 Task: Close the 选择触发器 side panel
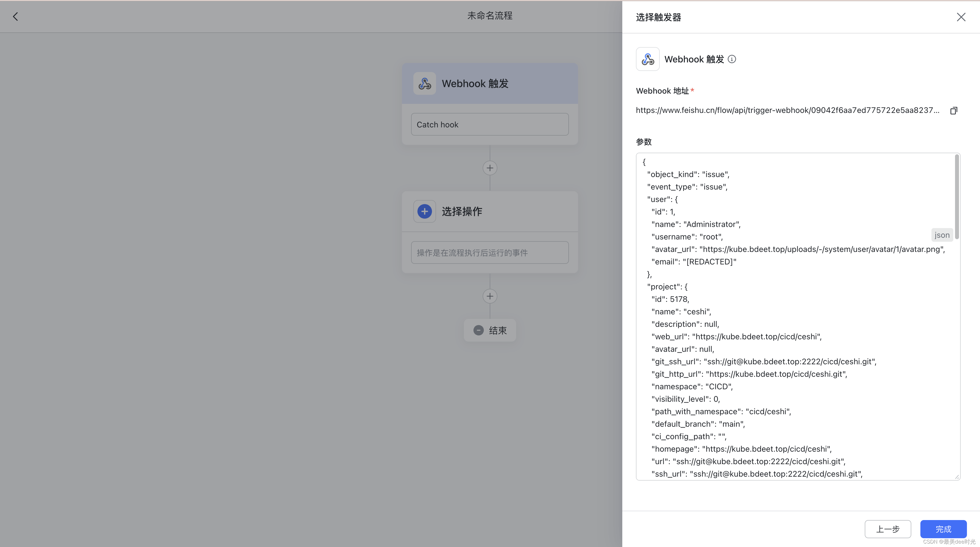961,17
